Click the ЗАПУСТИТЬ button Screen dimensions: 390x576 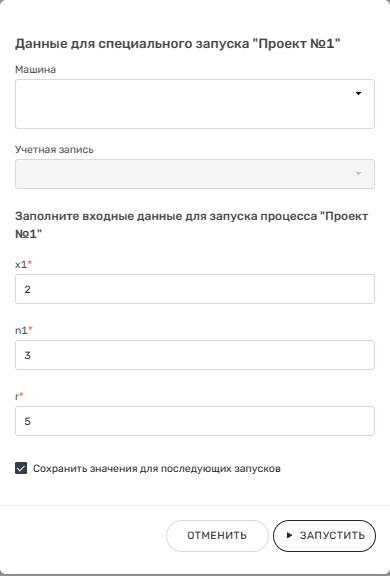(x=324, y=536)
